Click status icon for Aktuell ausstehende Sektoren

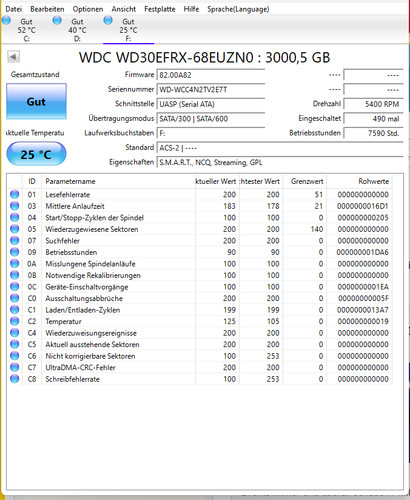[x=14, y=344]
